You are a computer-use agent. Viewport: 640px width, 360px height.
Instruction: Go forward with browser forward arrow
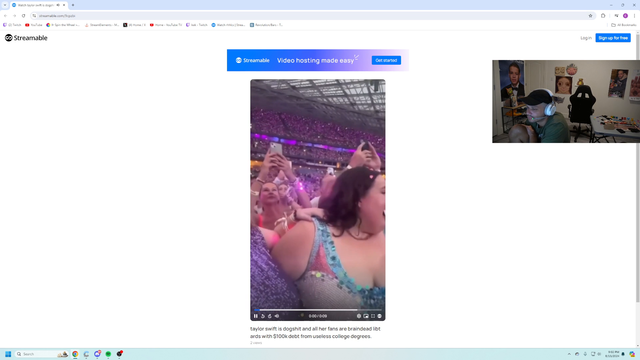pyautogui.click(x=14, y=16)
